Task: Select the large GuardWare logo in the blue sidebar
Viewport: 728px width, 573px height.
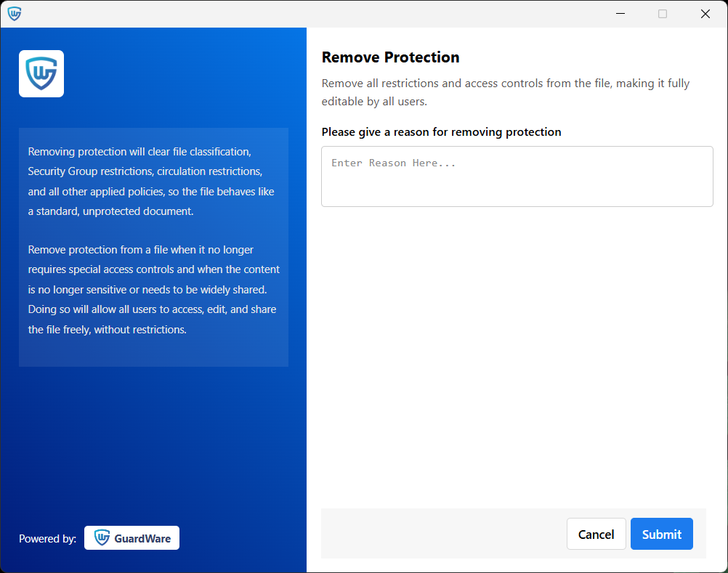Action: 41,73
